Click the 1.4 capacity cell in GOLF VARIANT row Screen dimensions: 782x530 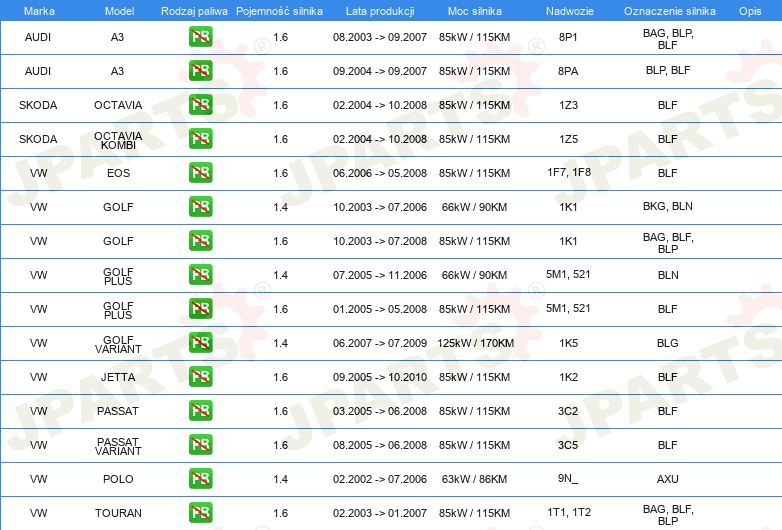[x=281, y=343]
